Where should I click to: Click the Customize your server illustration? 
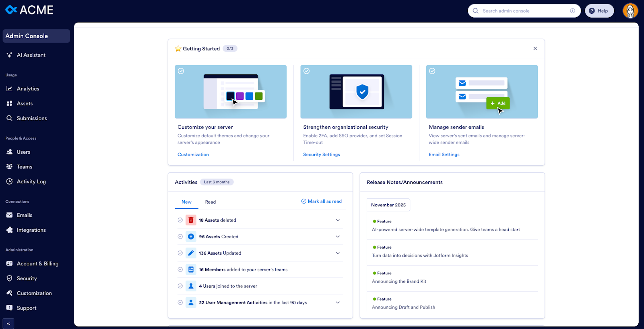point(231,92)
